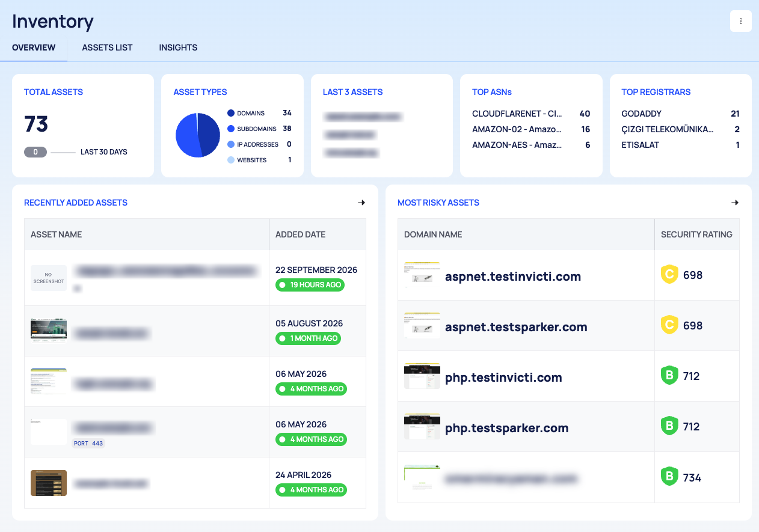Screen dimensions: 759x532
Task: Click the Added Date column header
Action: 301,234
